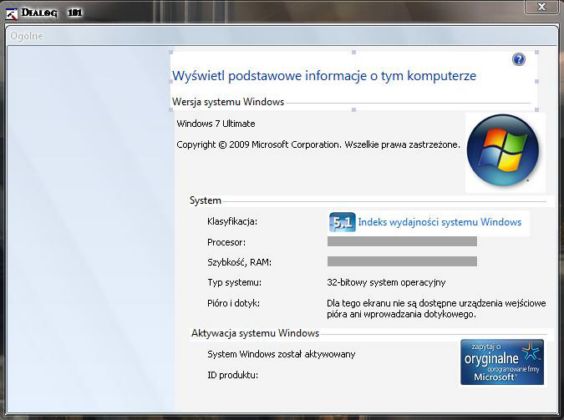The width and height of the screenshot is (564, 420).
Task: Click the 'Wersja systemu Windows' section label
Action: coord(228,102)
